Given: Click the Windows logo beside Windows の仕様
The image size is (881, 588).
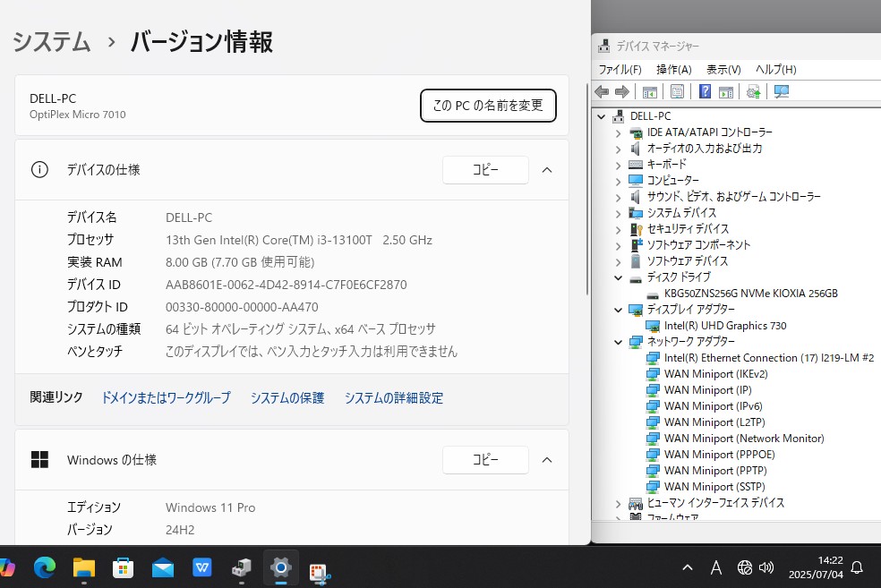Looking at the screenshot, I should point(39,459).
